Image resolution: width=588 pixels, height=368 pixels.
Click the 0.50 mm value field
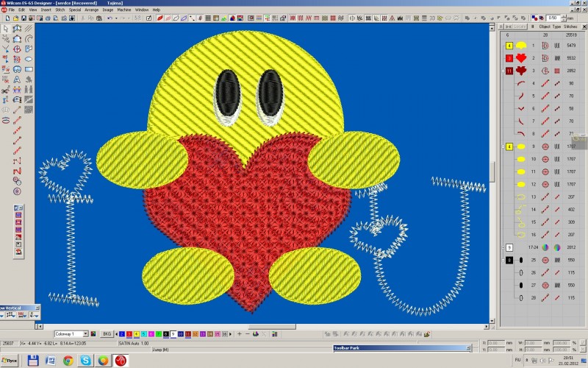coord(554,18)
